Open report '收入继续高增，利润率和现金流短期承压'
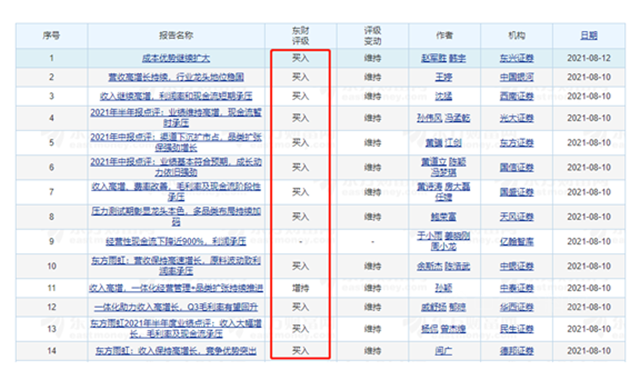Screen dimensions: 640x370 pos(176,96)
